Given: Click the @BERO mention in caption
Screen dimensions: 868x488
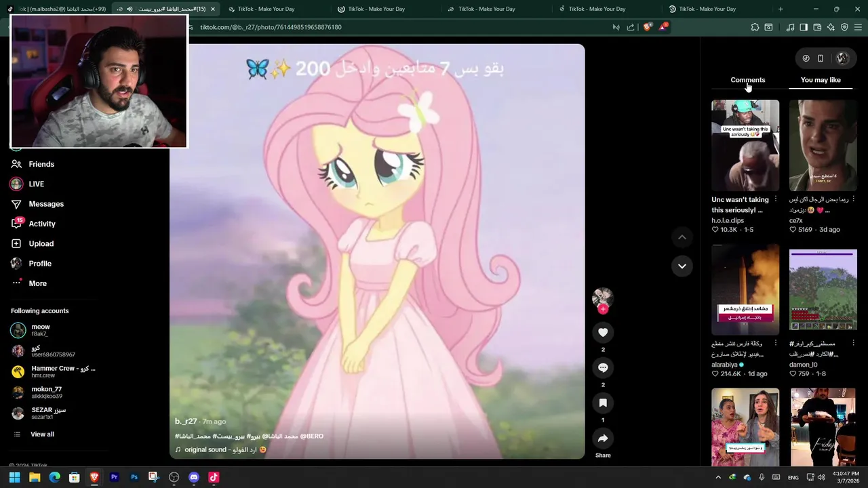Looking at the screenshot, I should pos(311,436).
